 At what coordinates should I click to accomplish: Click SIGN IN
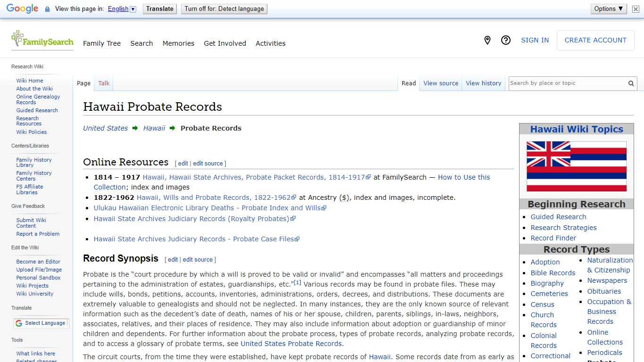535,40
